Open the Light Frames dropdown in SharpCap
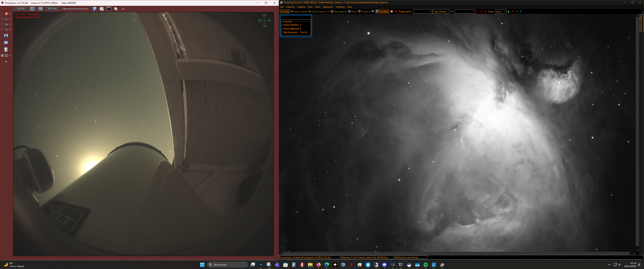 [441, 11]
